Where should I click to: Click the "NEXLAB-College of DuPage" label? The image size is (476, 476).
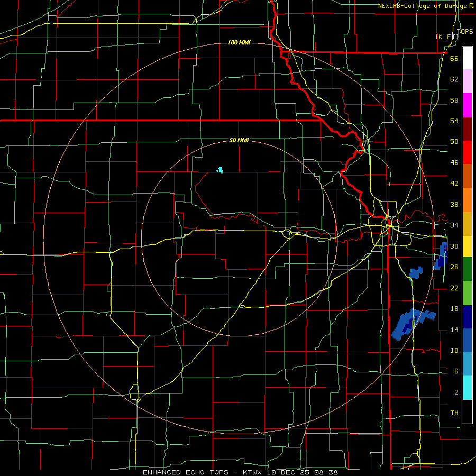pyautogui.click(x=423, y=6)
